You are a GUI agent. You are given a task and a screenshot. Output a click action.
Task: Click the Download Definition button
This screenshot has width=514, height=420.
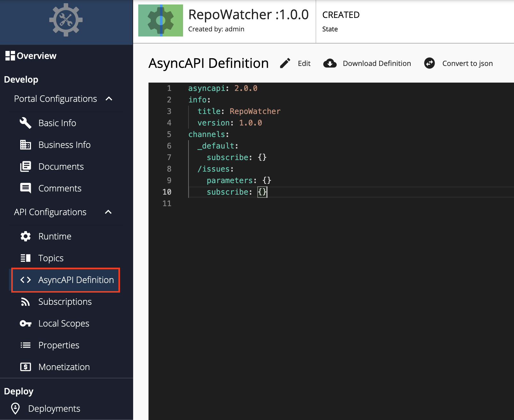point(377,63)
